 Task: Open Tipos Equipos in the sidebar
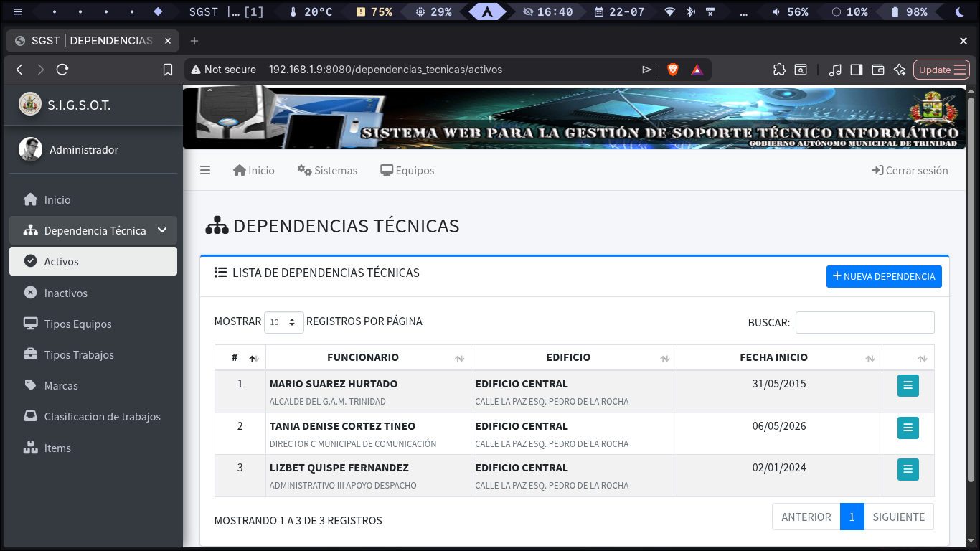tap(93, 324)
